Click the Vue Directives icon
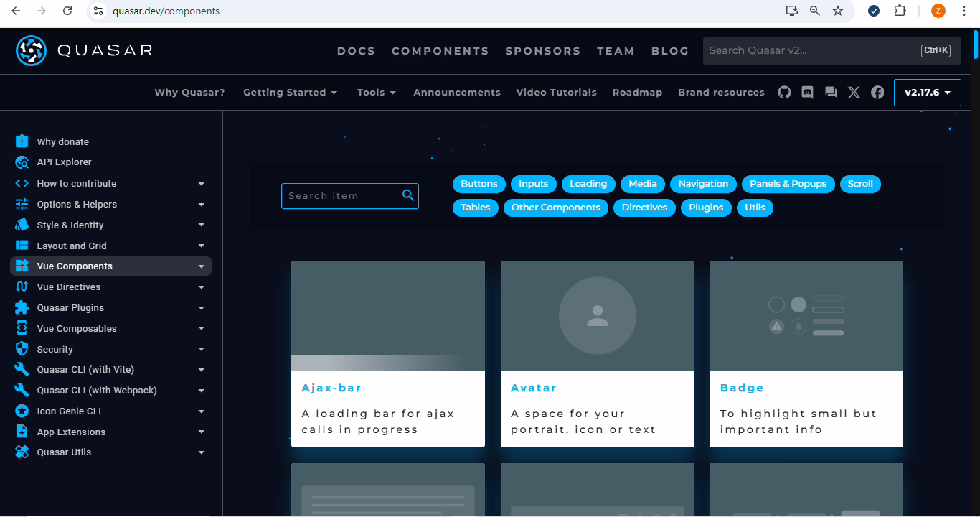This screenshot has width=980, height=517. (x=22, y=287)
